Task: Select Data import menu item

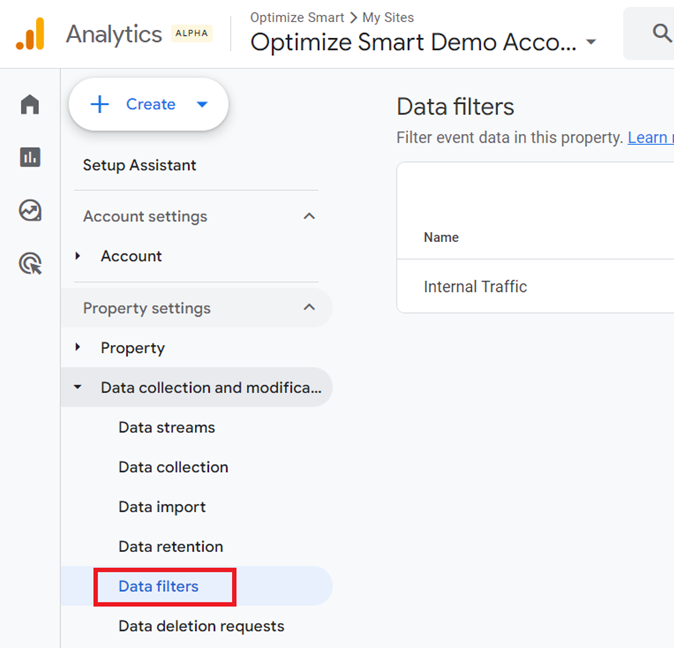Action: pos(162,507)
